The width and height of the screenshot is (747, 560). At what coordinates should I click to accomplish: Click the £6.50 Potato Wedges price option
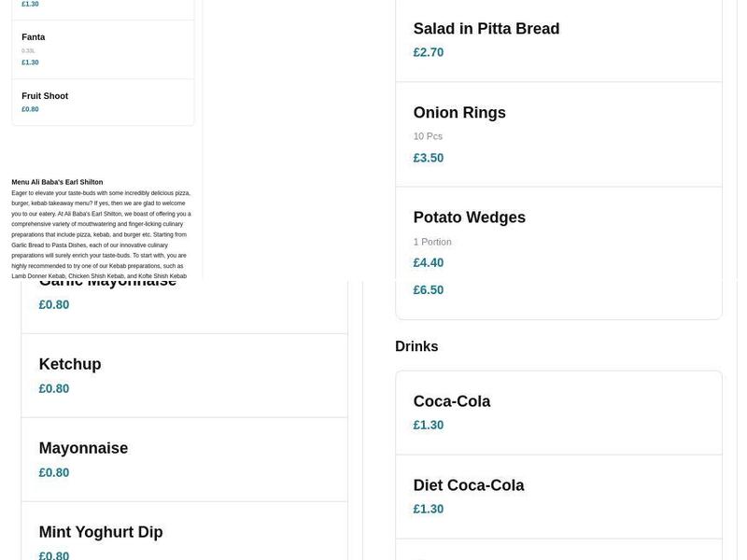pos(429,289)
